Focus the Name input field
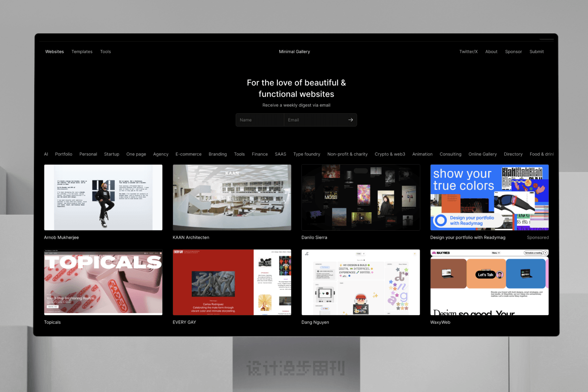588x392 pixels. tap(260, 120)
